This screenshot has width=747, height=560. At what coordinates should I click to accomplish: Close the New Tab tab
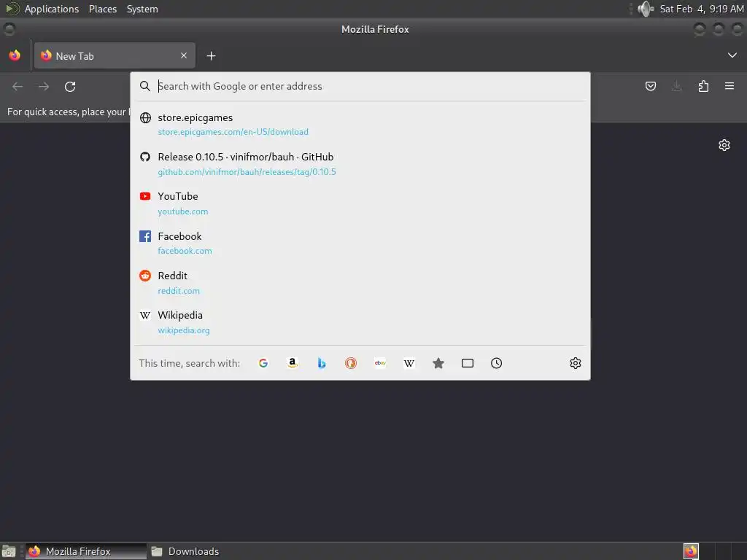pos(184,55)
